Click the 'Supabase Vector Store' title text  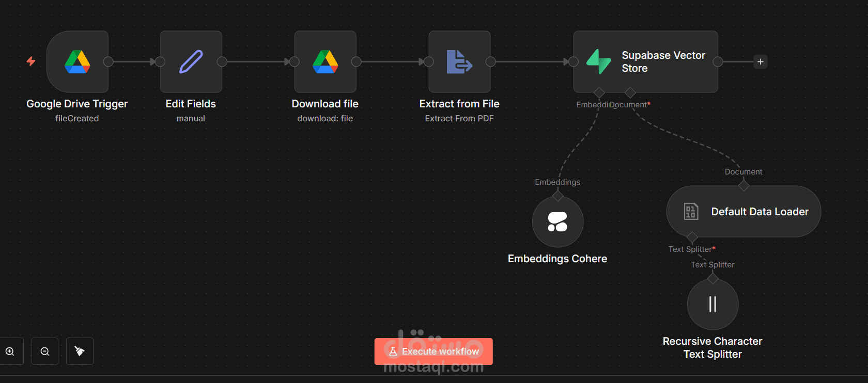pos(663,61)
